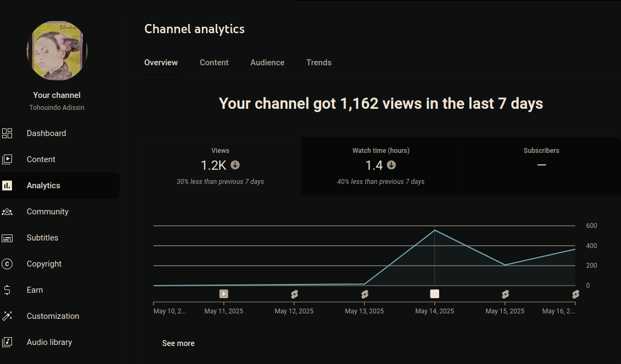Click the video marker under May 11, 2025

[x=224, y=294]
